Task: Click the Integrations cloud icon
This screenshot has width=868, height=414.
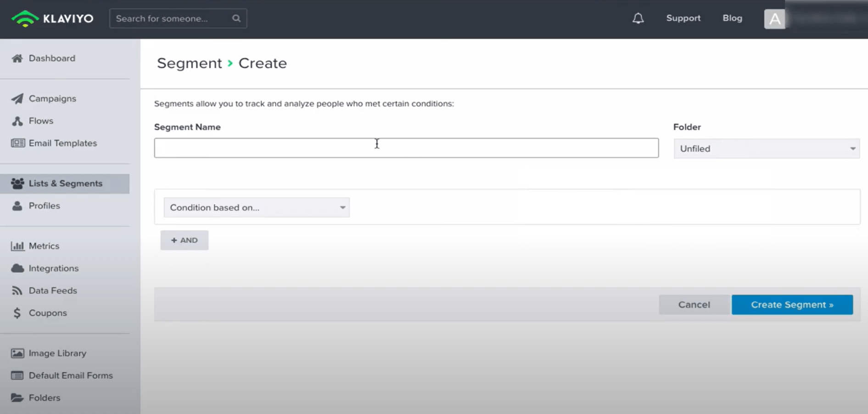Action: pos(17,268)
